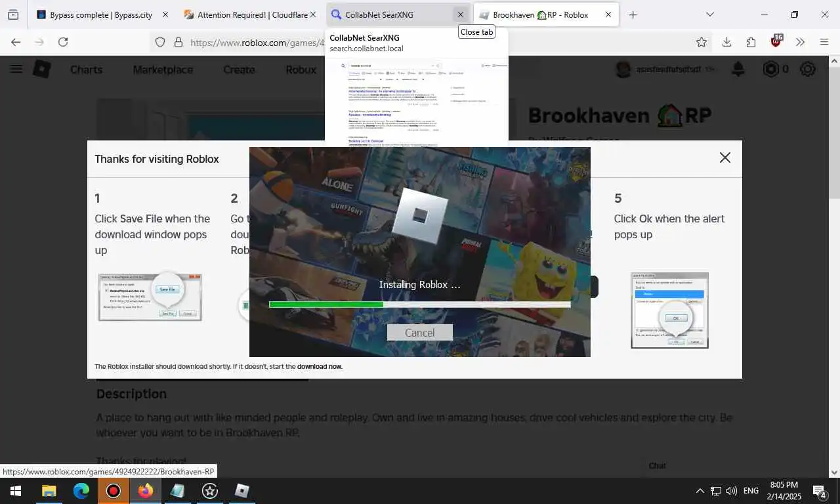Open Roblox notifications bell

(738, 69)
